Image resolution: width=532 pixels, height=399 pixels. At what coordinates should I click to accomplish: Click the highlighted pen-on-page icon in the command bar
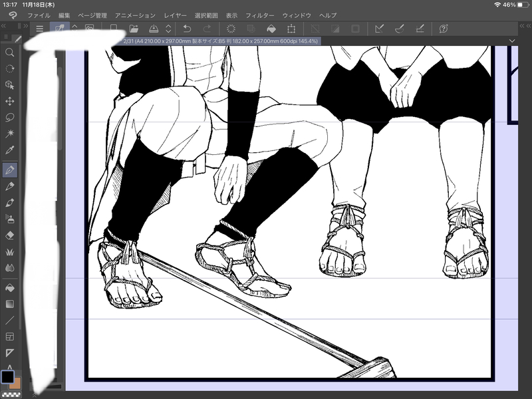click(60, 28)
